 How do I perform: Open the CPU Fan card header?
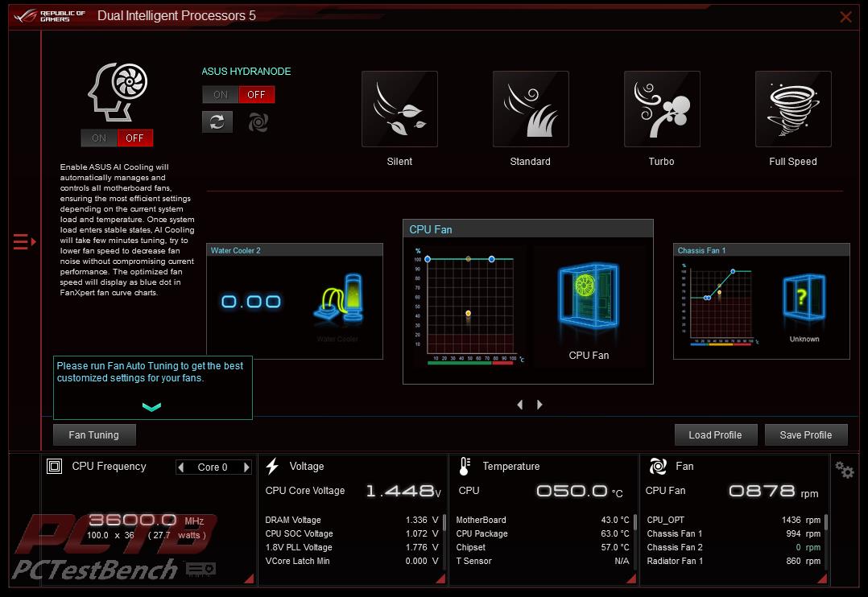(528, 229)
